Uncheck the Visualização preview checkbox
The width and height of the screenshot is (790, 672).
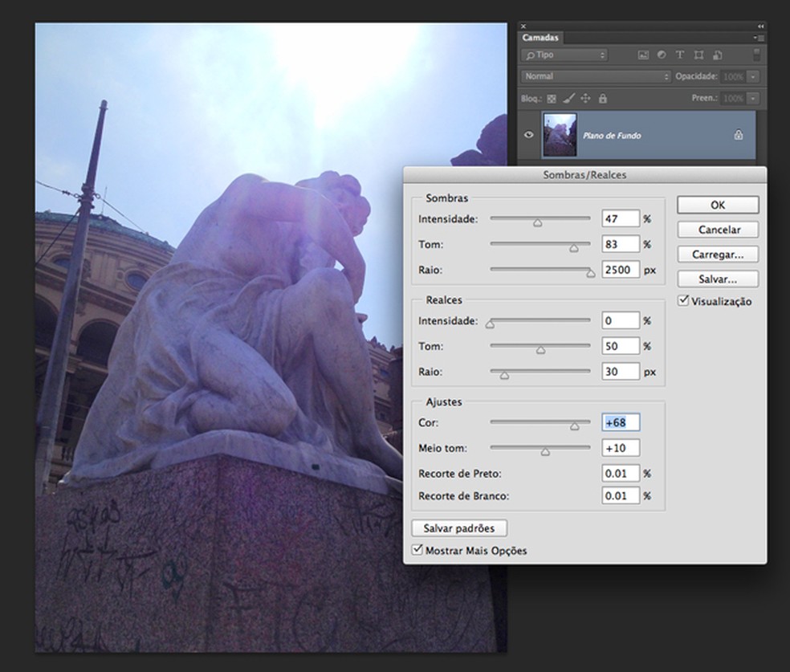pyautogui.click(x=683, y=301)
